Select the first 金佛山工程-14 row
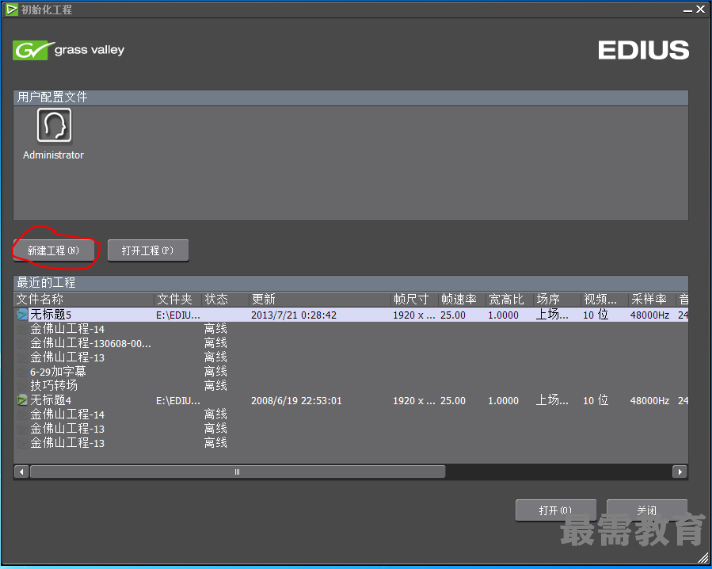 (351, 329)
